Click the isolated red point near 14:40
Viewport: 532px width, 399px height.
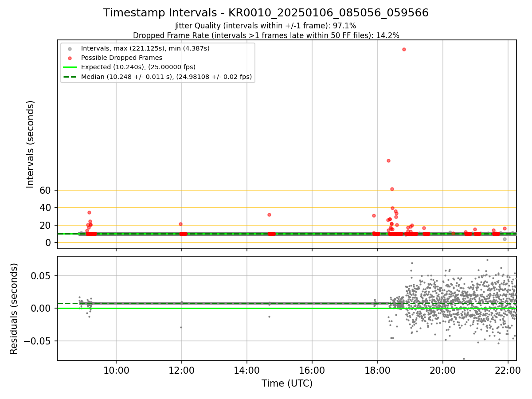[269, 215]
